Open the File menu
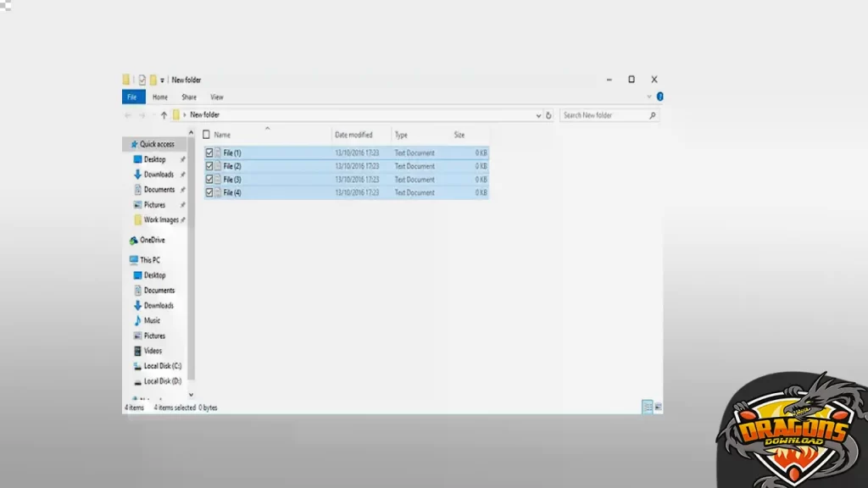 tap(131, 97)
